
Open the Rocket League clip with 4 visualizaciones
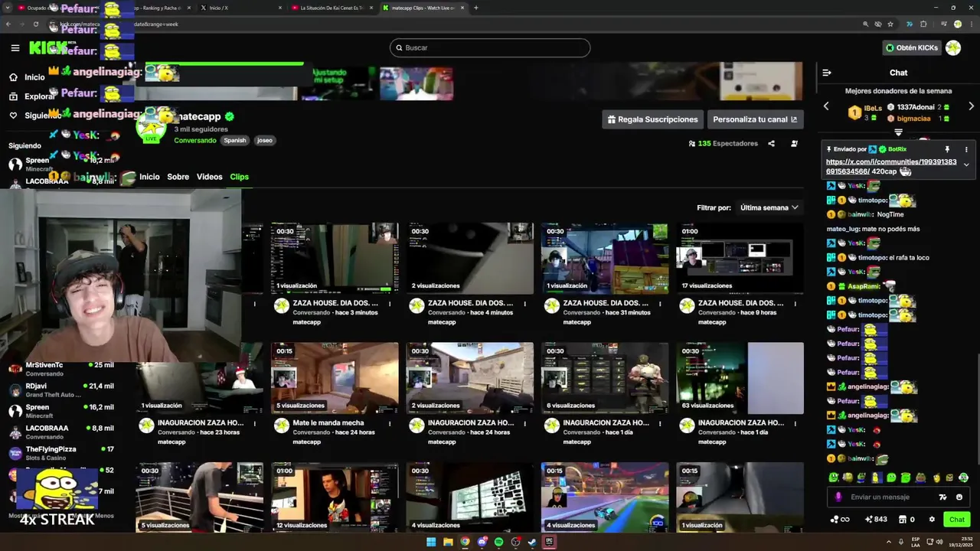tap(605, 497)
